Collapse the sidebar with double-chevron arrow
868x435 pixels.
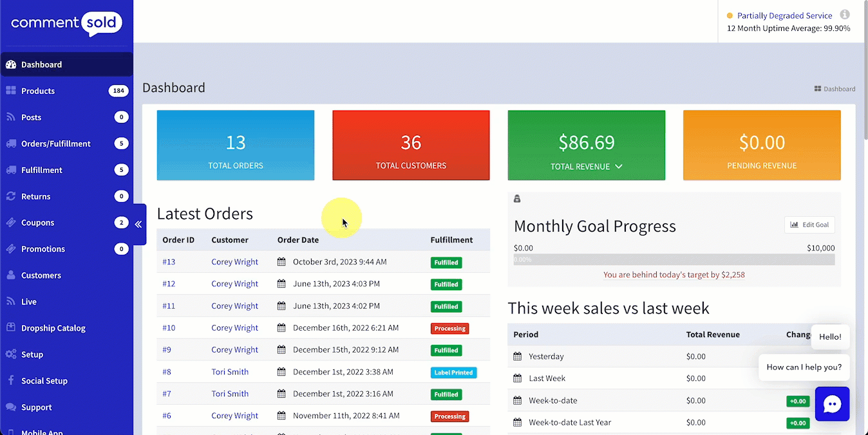point(138,225)
